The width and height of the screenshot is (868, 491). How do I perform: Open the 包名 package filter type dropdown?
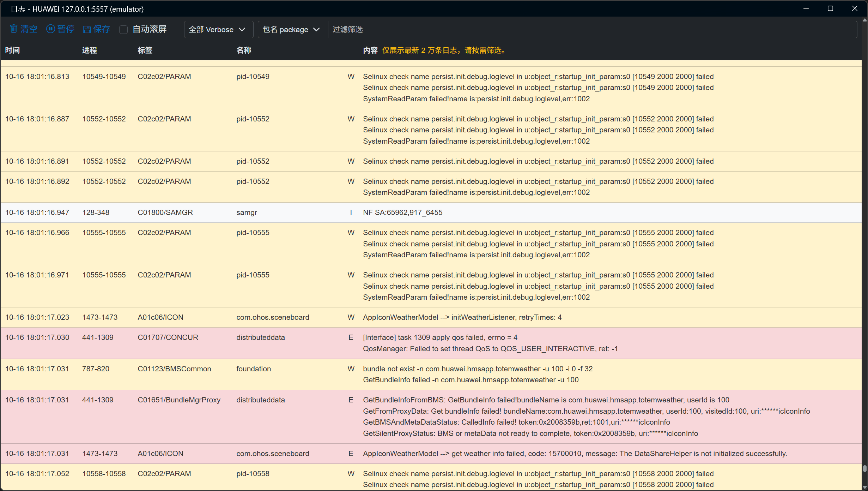click(293, 30)
